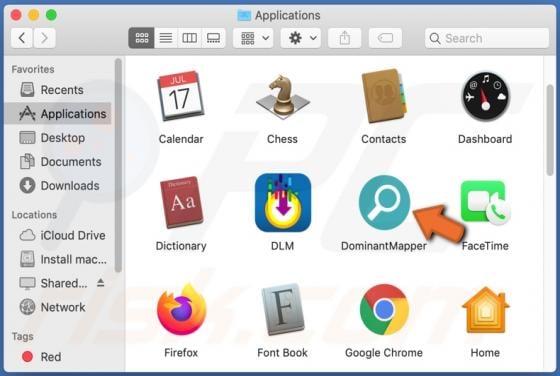Click the sidebar scrollbar

click(118, 166)
